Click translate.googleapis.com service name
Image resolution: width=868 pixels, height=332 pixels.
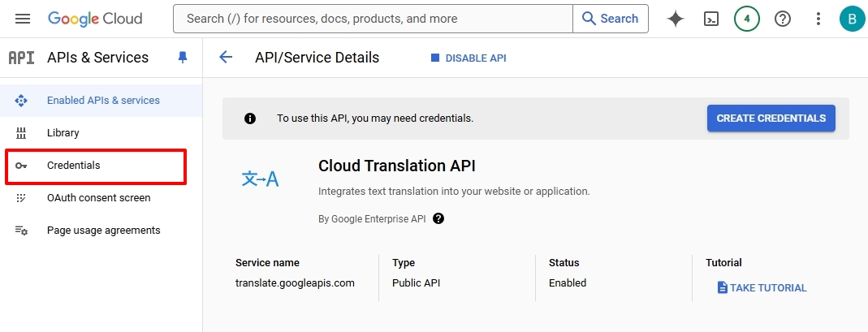point(295,282)
